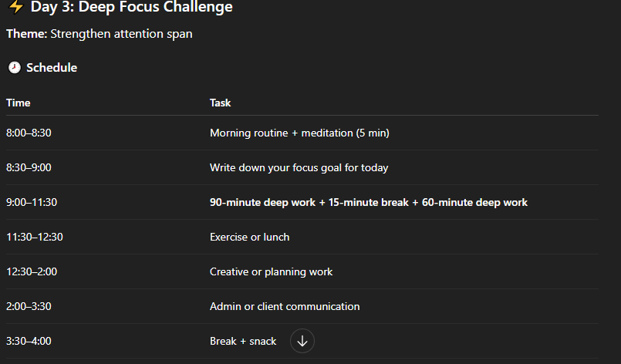Viewport: 621px width, 364px height.
Task: Select the "Morning routine + meditation" task cell
Action: tap(299, 133)
